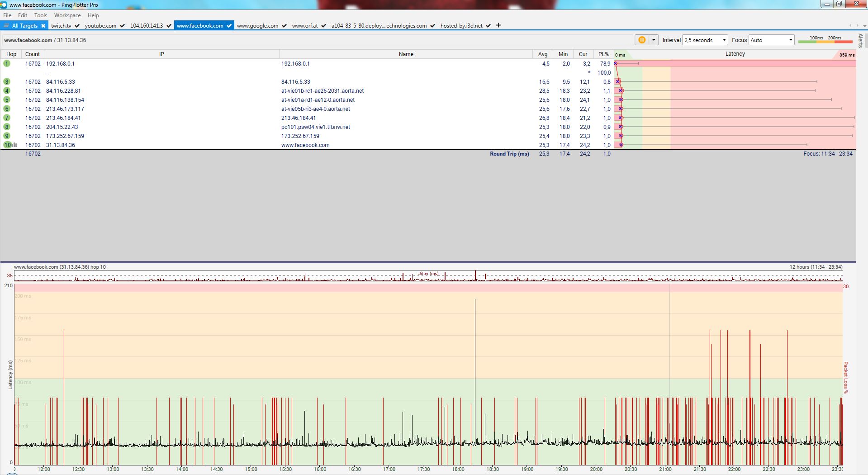
Task: Toggle the checkmark on www.google.com tab
Action: tap(284, 26)
